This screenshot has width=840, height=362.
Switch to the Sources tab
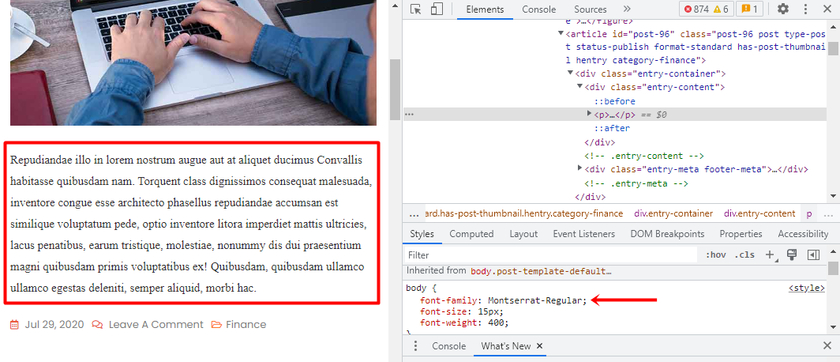[x=590, y=9]
